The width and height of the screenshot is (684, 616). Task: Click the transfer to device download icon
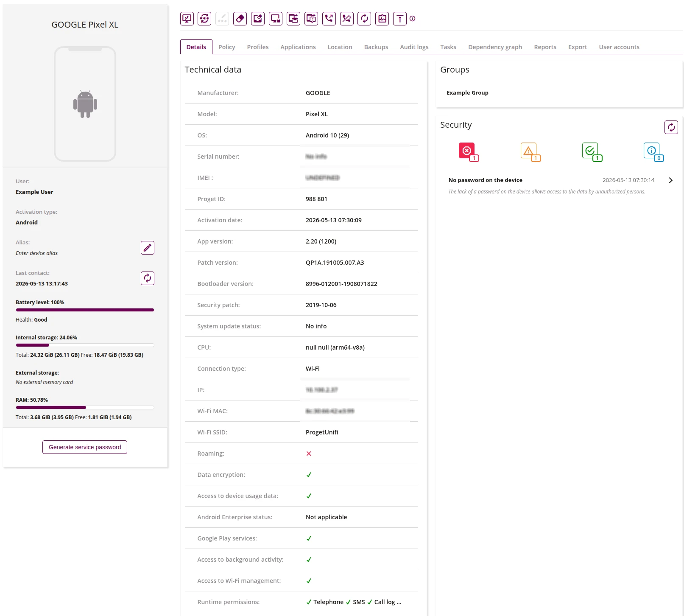tap(293, 19)
